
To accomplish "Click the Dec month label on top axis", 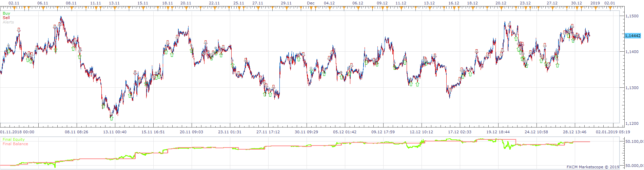I will [311, 3].
